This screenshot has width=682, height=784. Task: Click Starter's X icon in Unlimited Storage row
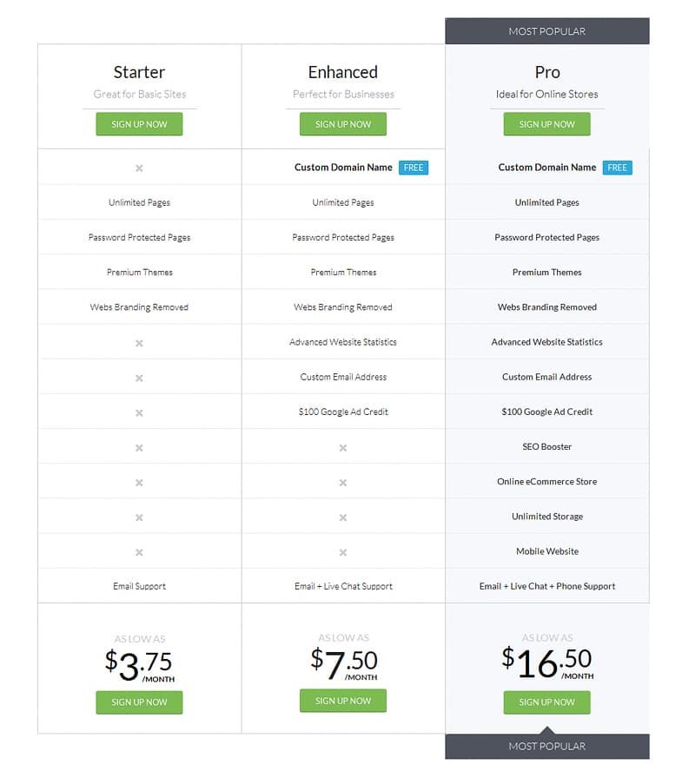pyautogui.click(x=139, y=517)
